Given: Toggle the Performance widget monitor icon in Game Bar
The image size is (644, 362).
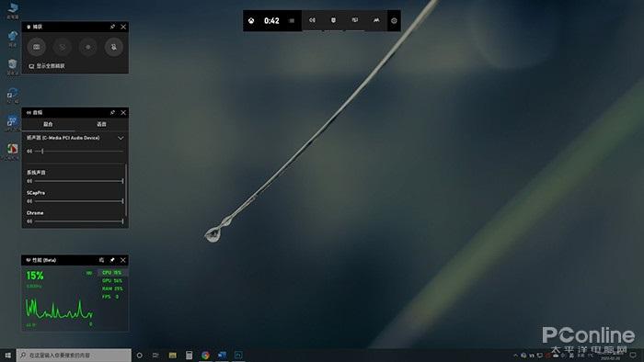Looking at the screenshot, I should pos(355,20).
